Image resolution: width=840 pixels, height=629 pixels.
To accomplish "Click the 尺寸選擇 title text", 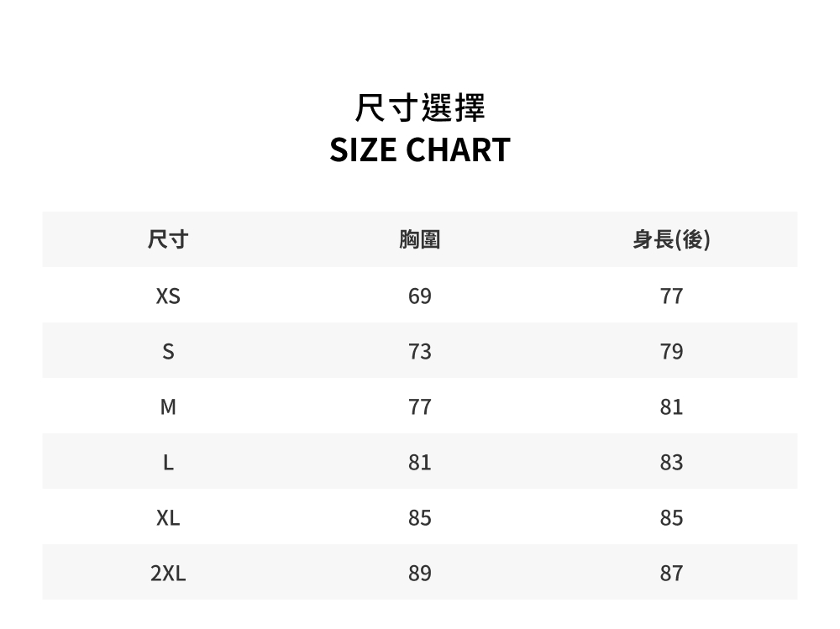I will coord(420,107).
